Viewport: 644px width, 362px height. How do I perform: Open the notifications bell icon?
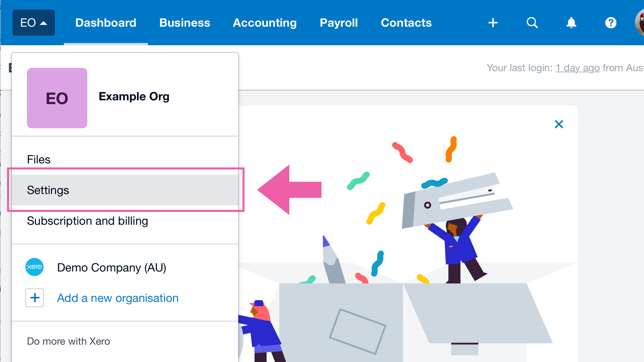571,23
